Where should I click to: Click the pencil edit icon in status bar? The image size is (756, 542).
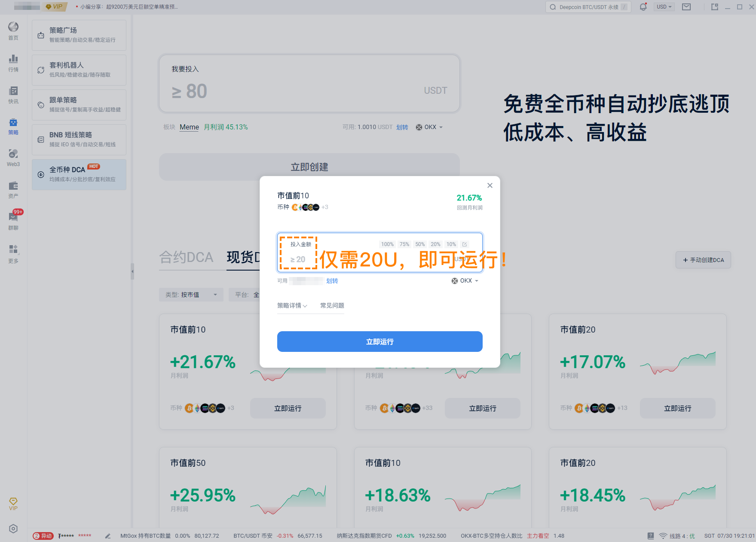(108, 536)
